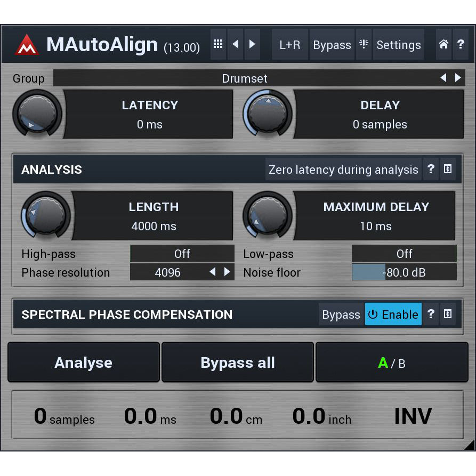Select previous preset with the left arrow

(x=236, y=45)
